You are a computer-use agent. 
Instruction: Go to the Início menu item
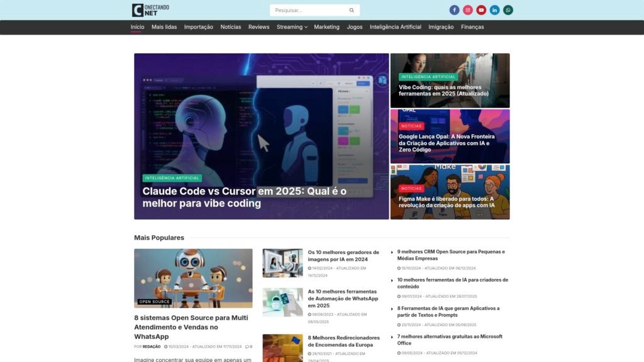(137, 27)
